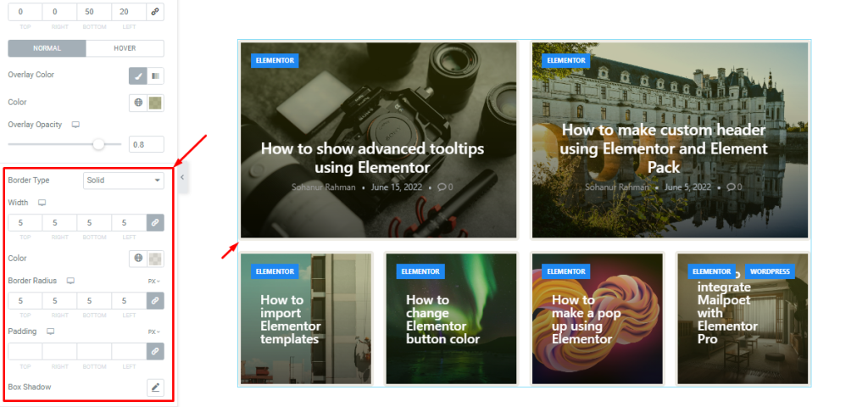
Task: Open post 'How to show advanced tooltips' title
Action: 373,157
